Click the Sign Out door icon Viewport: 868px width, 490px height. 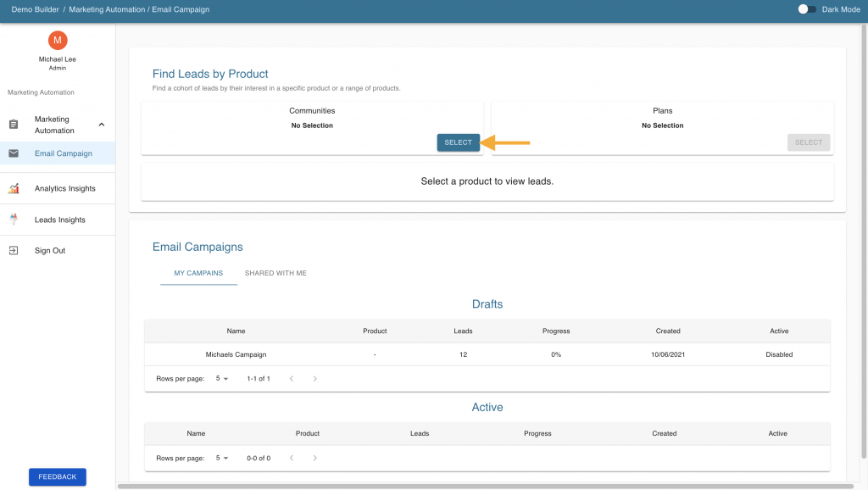(14, 250)
